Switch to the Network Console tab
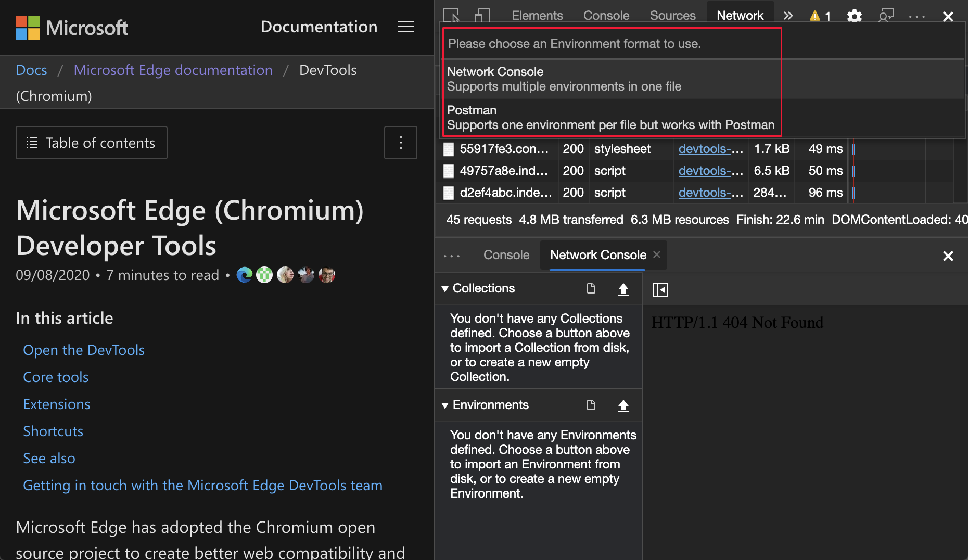968x560 pixels. point(597,255)
